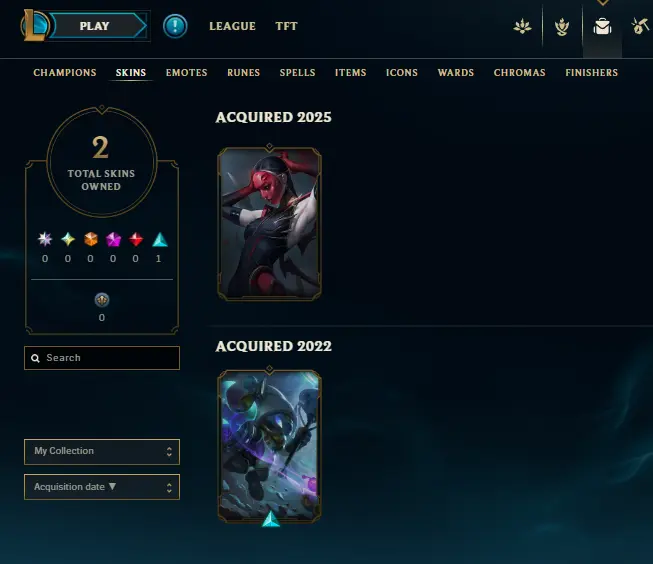
Task: Open the Emotes tab
Action: tap(187, 72)
